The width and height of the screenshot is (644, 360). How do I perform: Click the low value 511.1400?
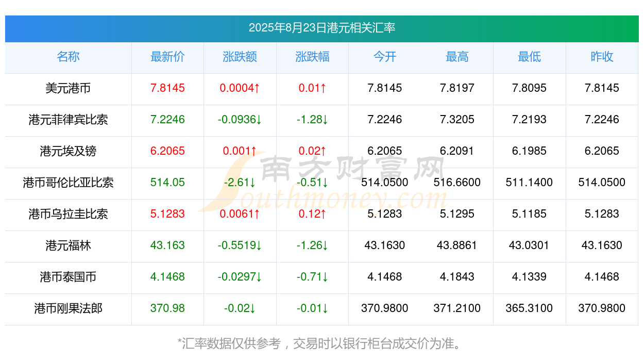coord(530,183)
